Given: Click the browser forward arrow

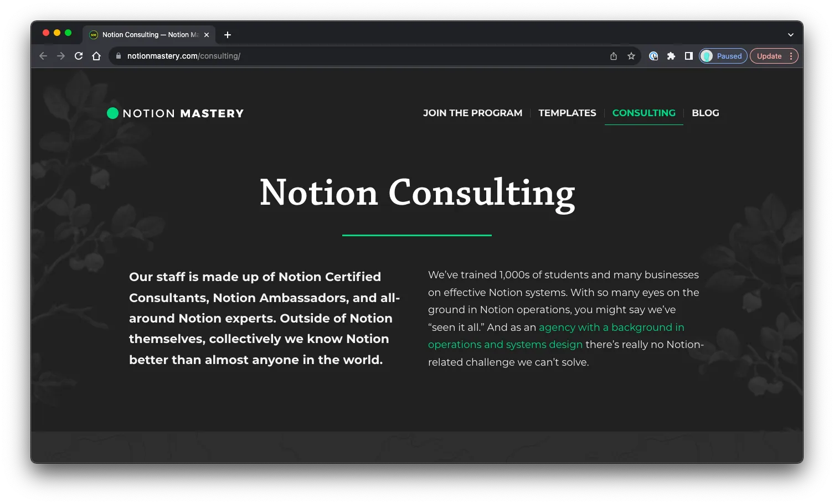Looking at the screenshot, I should pyautogui.click(x=61, y=56).
